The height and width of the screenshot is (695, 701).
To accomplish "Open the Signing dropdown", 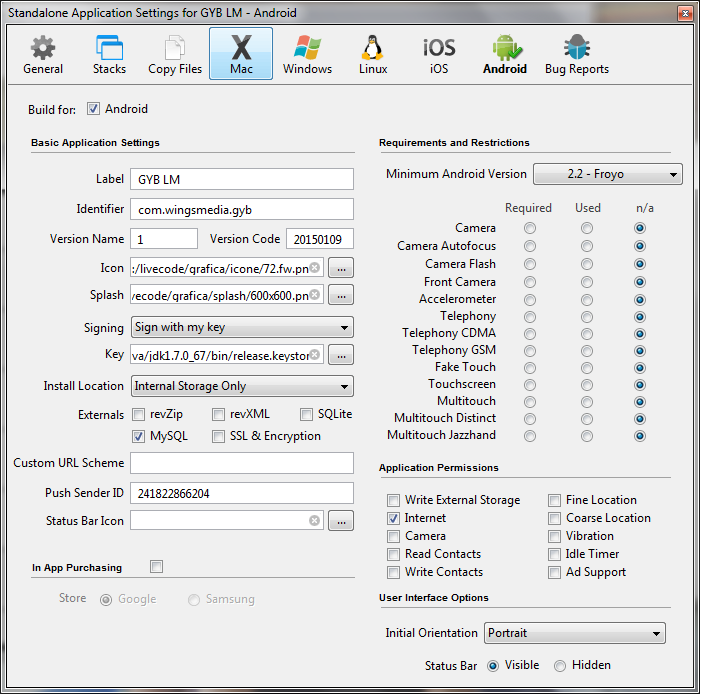I will click(x=242, y=328).
